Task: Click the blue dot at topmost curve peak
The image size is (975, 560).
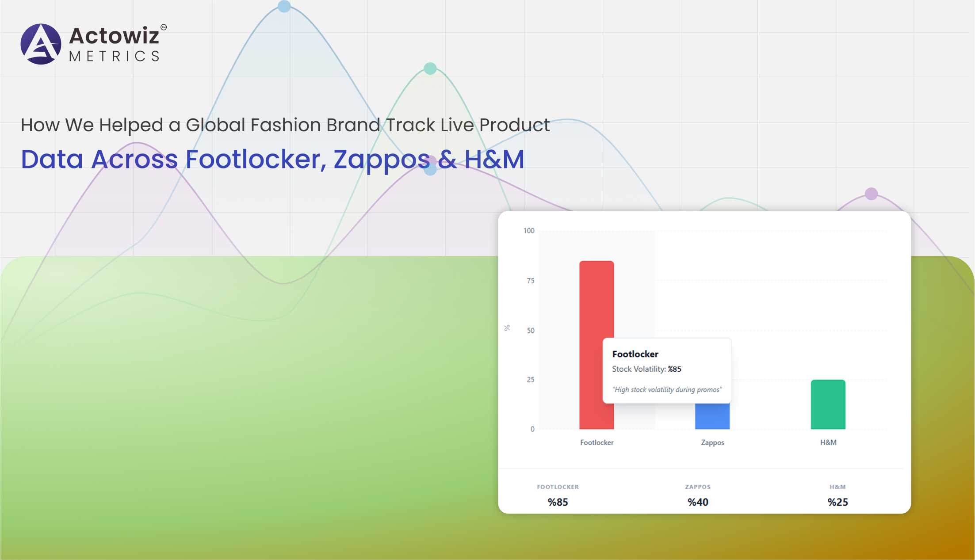Action: [x=284, y=6]
